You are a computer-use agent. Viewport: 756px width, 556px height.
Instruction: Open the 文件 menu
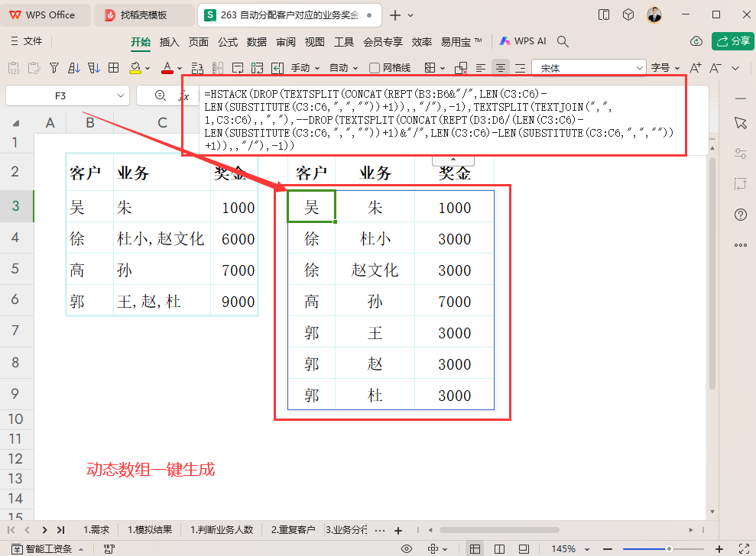coord(27,41)
